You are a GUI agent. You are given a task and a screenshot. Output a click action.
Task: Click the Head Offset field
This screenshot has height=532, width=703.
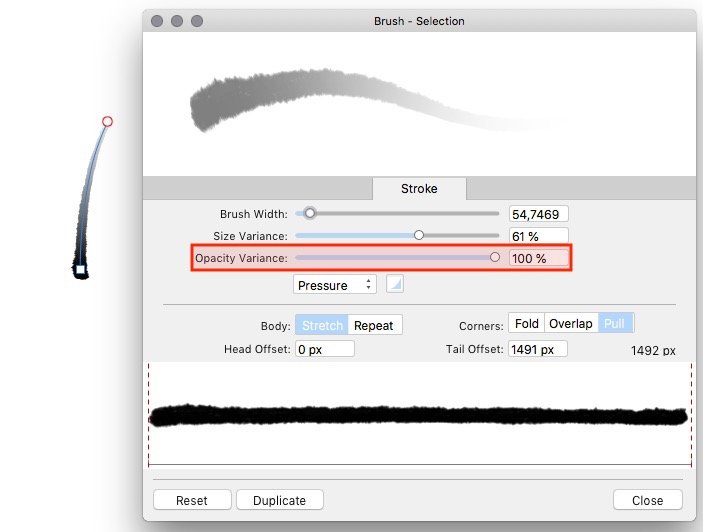(325, 349)
